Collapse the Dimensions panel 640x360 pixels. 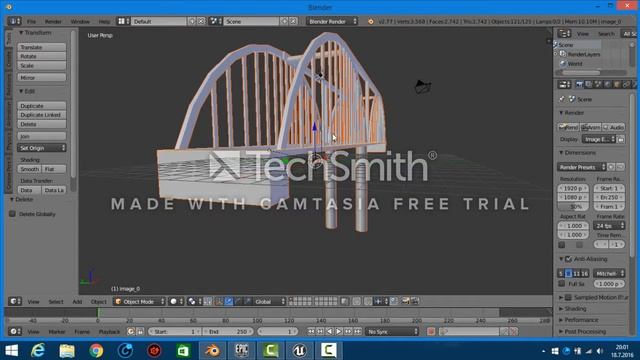click(561, 153)
